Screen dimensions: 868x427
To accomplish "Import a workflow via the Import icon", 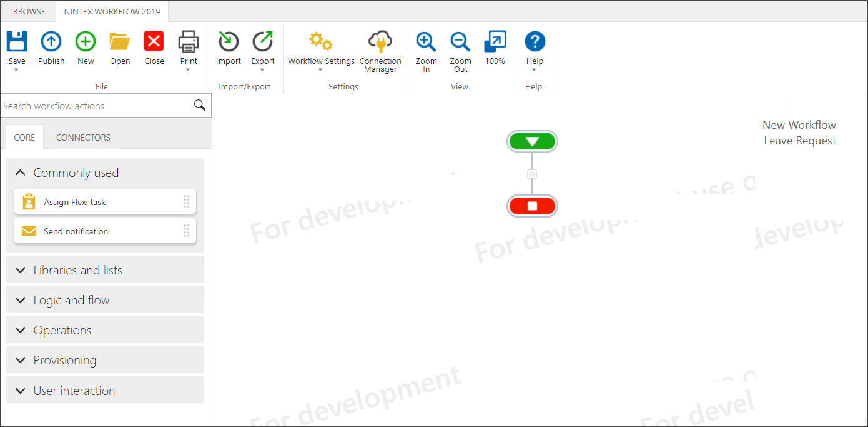I will pyautogui.click(x=229, y=41).
